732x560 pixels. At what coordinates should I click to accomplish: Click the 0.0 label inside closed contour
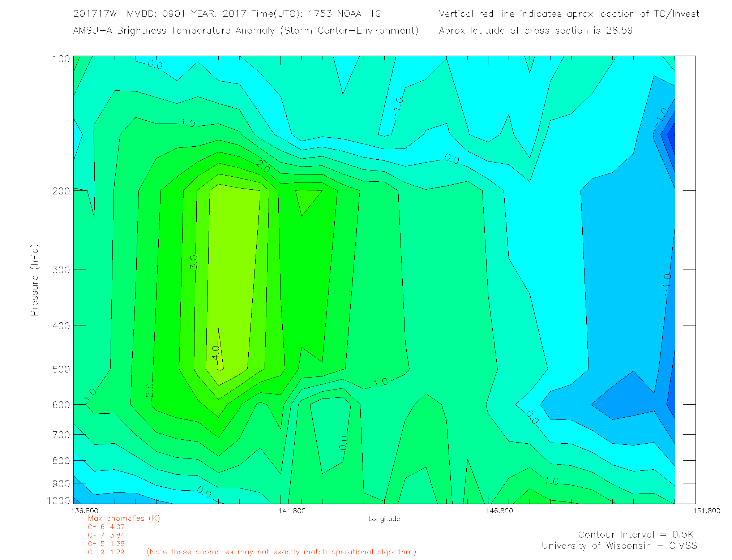tap(343, 443)
